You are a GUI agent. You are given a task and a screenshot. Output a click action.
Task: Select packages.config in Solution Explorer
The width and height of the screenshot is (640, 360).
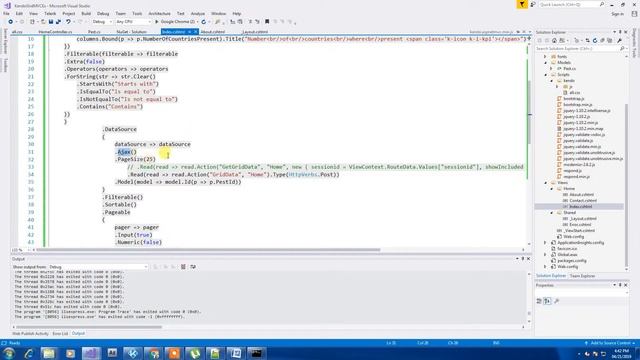pyautogui.click(x=571, y=260)
